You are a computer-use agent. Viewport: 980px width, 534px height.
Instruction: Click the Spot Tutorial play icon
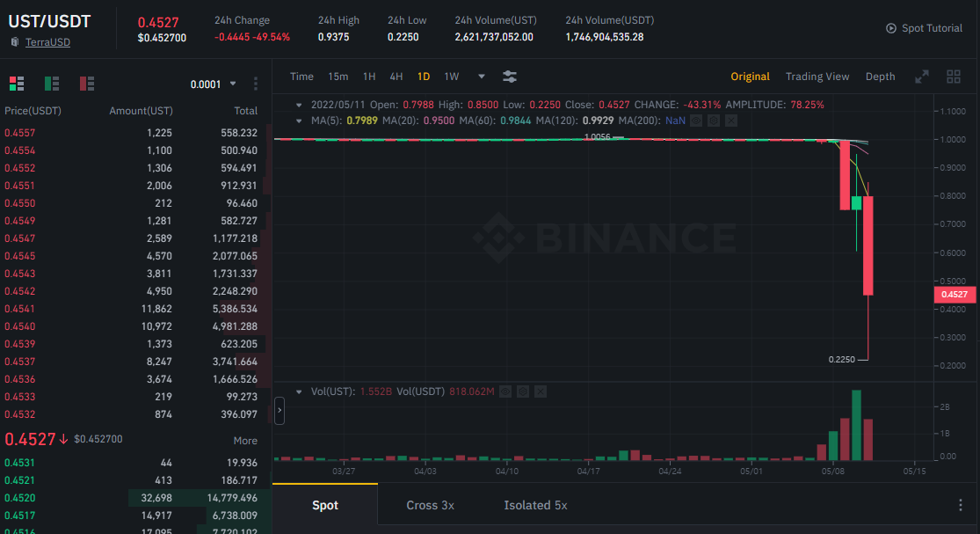point(891,28)
